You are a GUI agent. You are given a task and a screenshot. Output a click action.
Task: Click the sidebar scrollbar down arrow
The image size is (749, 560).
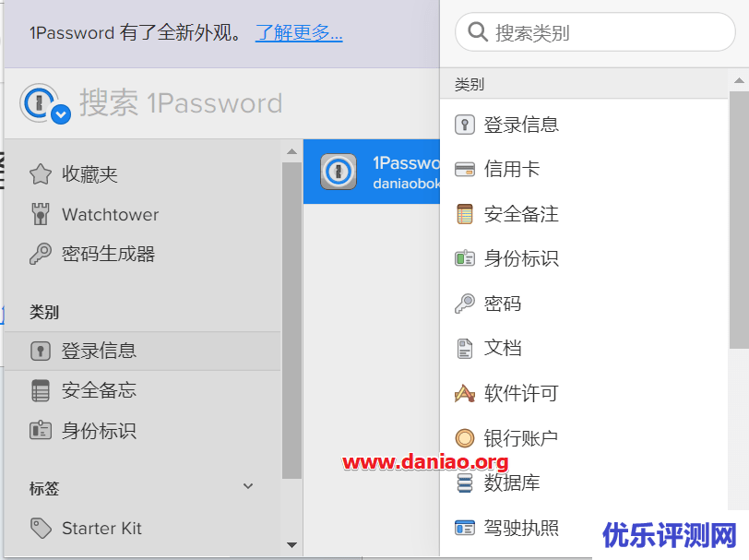pyautogui.click(x=291, y=544)
